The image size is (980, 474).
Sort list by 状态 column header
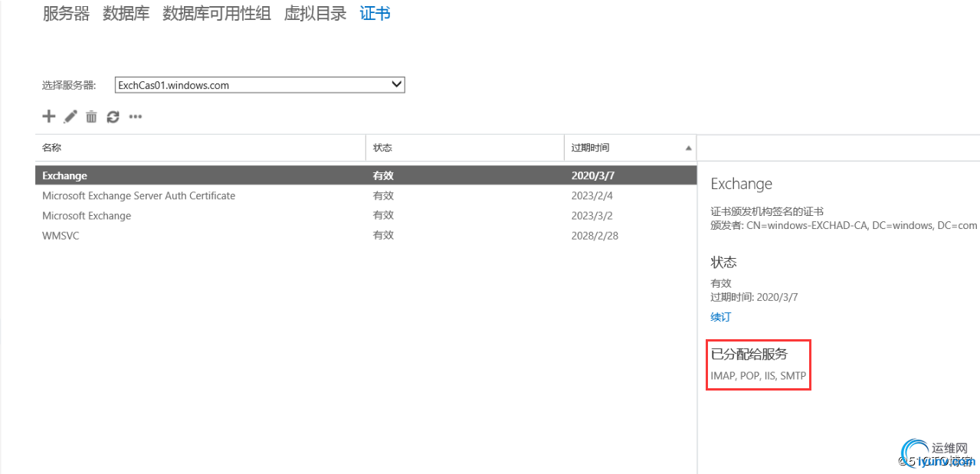(x=465, y=148)
